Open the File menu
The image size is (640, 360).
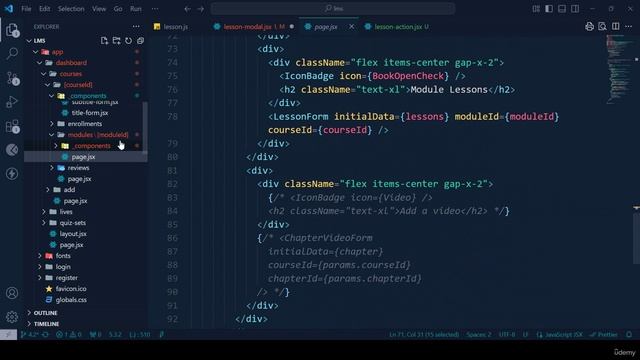point(26,9)
